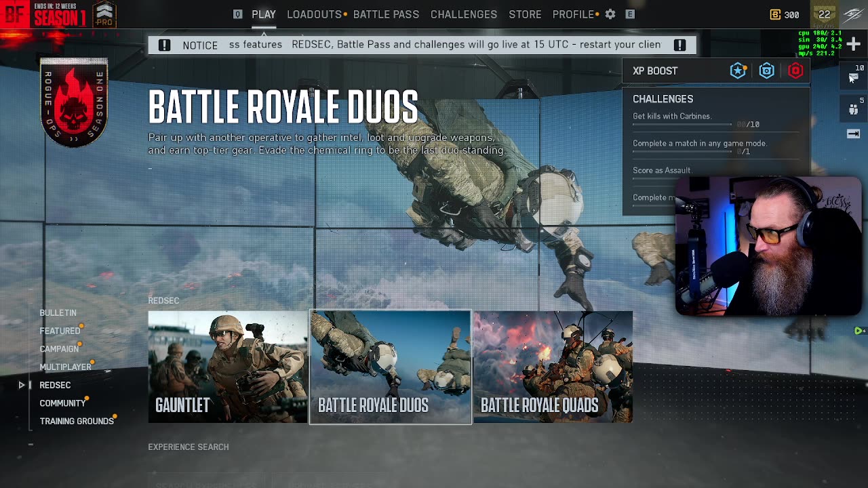Choose the BATTLE ROYALE QUADS mode card
This screenshot has width=868, height=488.
[x=553, y=367]
